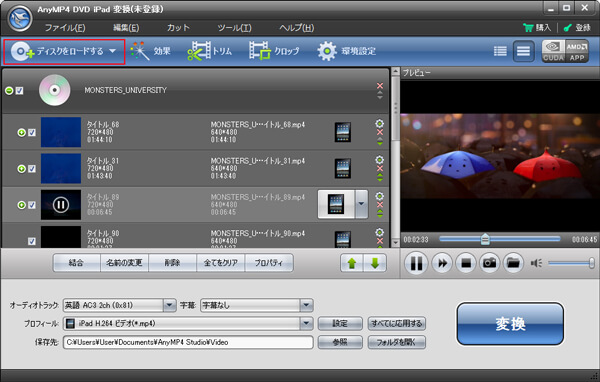
Task: Open settings gear for タイトル_68
Action: (380, 124)
